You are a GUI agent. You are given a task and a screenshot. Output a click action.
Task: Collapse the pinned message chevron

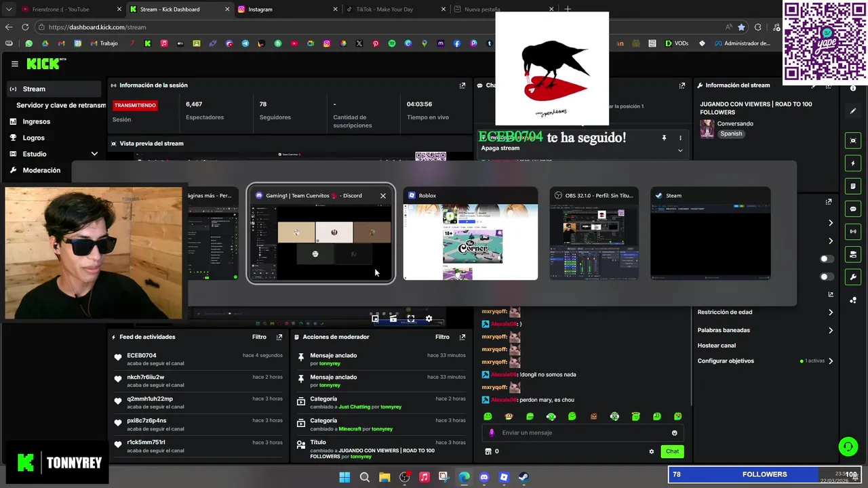click(x=680, y=150)
